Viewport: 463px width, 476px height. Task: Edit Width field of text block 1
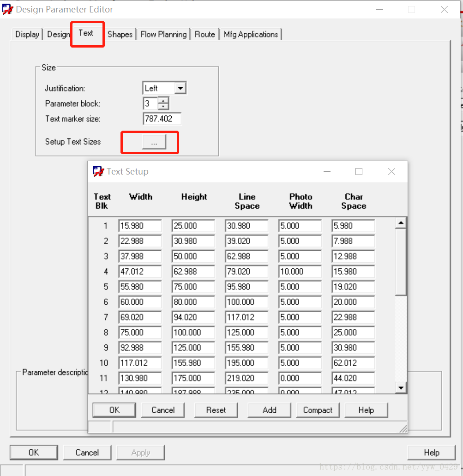tap(139, 226)
